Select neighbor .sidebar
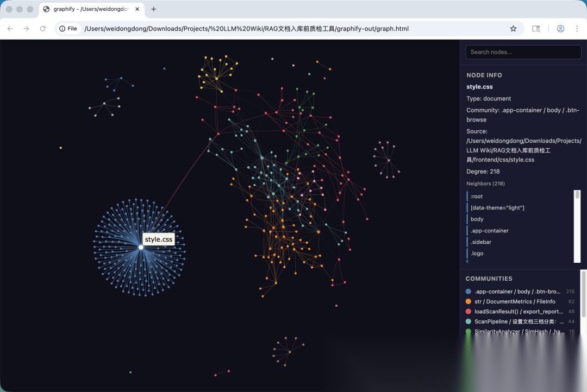The width and height of the screenshot is (587, 392). (520, 242)
